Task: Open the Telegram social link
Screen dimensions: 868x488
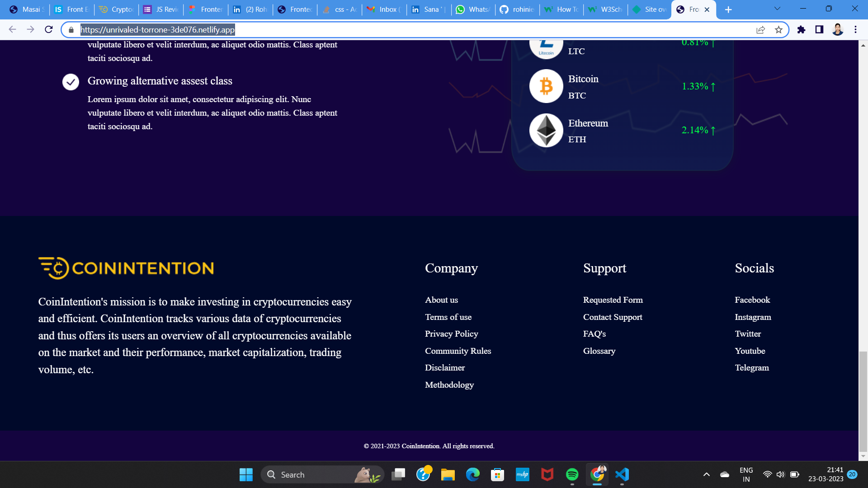Action: [x=751, y=368]
